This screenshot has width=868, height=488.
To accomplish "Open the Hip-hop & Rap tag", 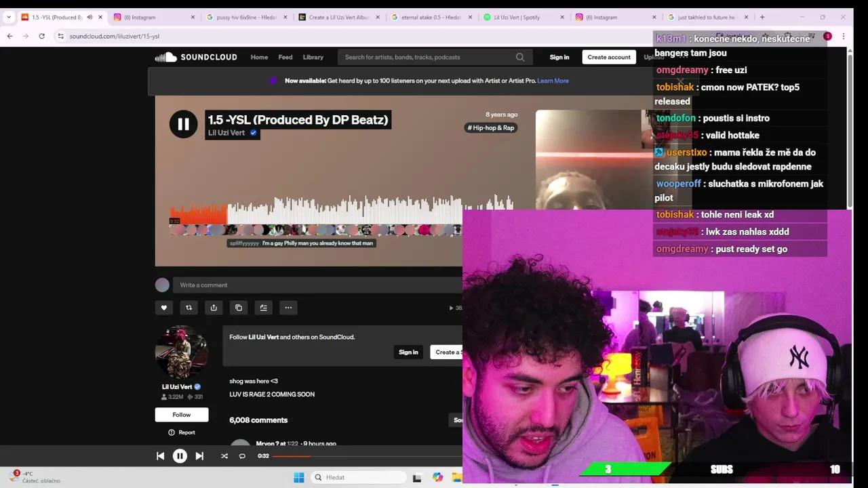I will click(491, 127).
